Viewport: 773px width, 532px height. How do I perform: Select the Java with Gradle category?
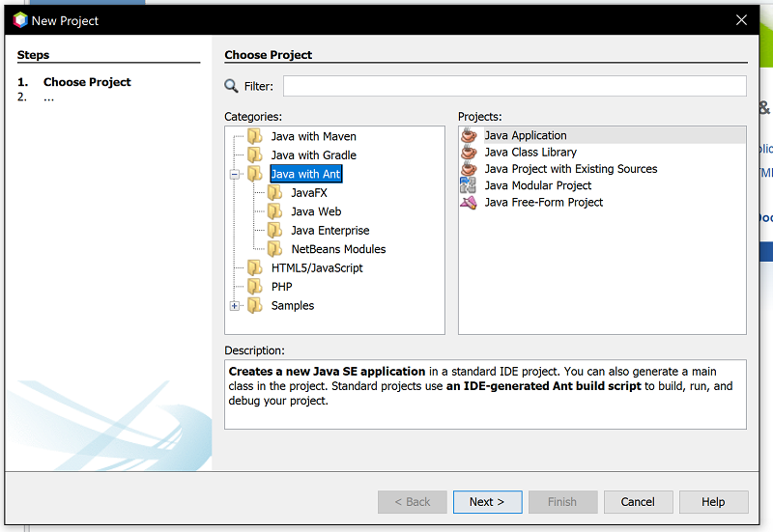313,155
